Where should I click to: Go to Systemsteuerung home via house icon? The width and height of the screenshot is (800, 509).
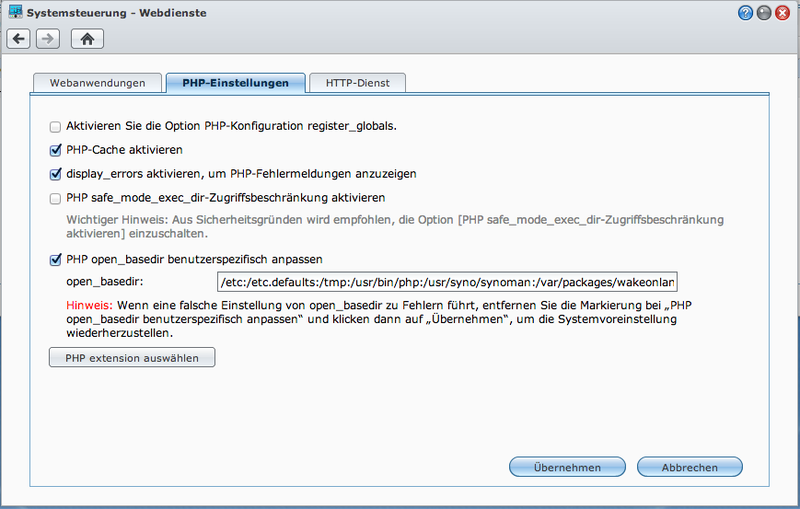(x=87, y=39)
